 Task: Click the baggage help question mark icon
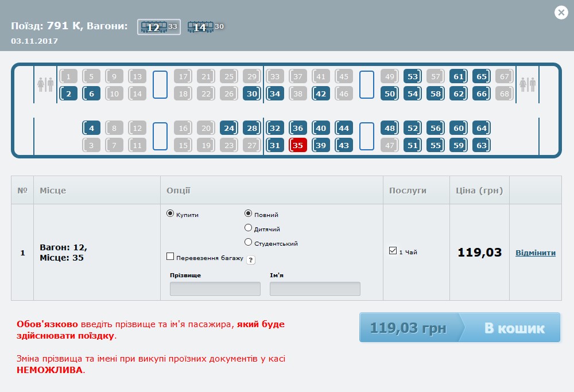coord(251,260)
